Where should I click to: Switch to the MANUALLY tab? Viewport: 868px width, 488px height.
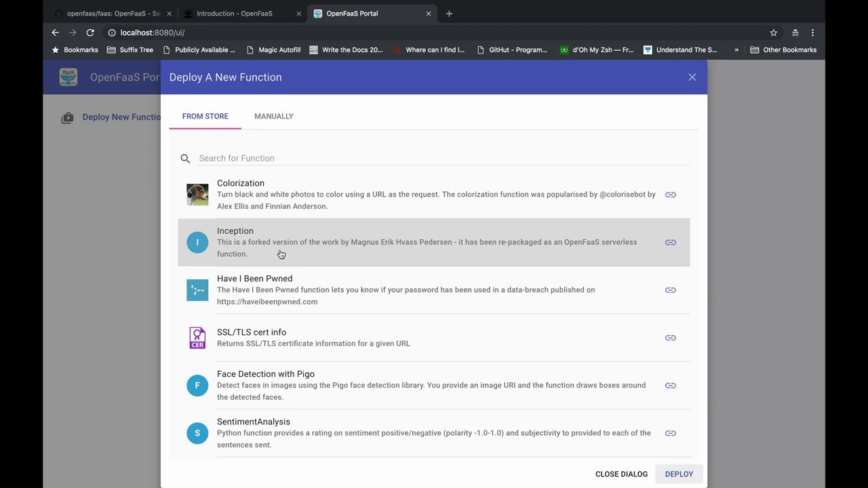click(x=274, y=117)
